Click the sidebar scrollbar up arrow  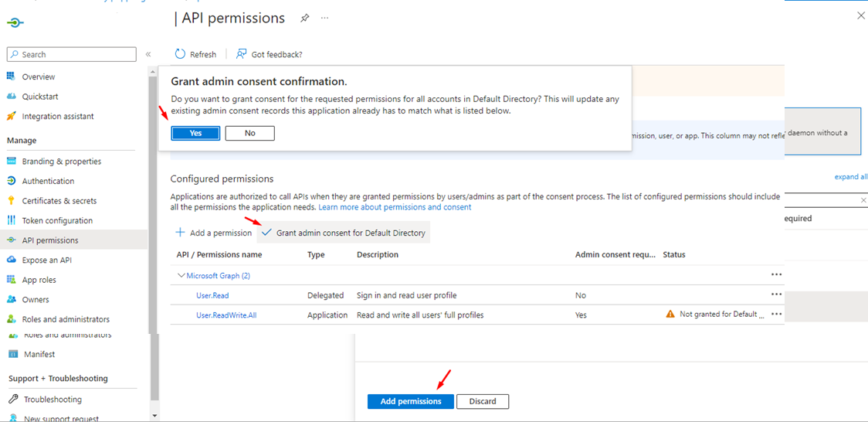pyautogui.click(x=154, y=70)
